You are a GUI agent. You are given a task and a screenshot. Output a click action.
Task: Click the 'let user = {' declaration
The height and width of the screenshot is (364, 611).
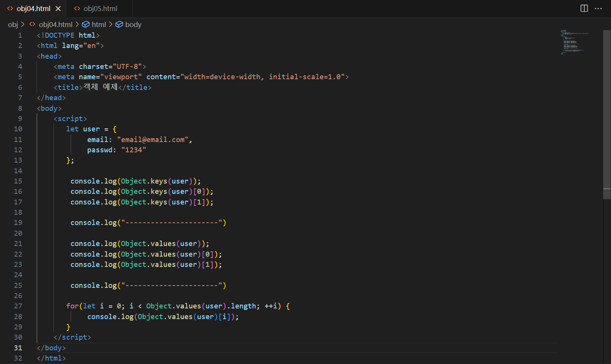point(91,129)
